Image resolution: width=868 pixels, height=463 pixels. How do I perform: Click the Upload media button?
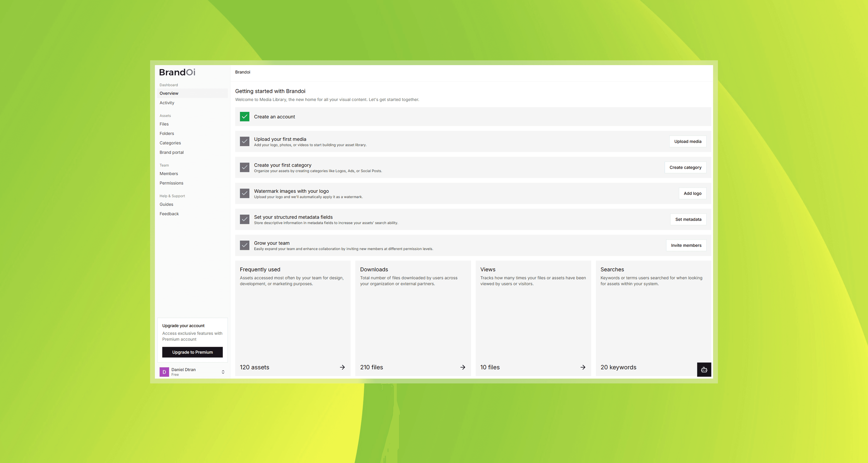click(x=687, y=142)
